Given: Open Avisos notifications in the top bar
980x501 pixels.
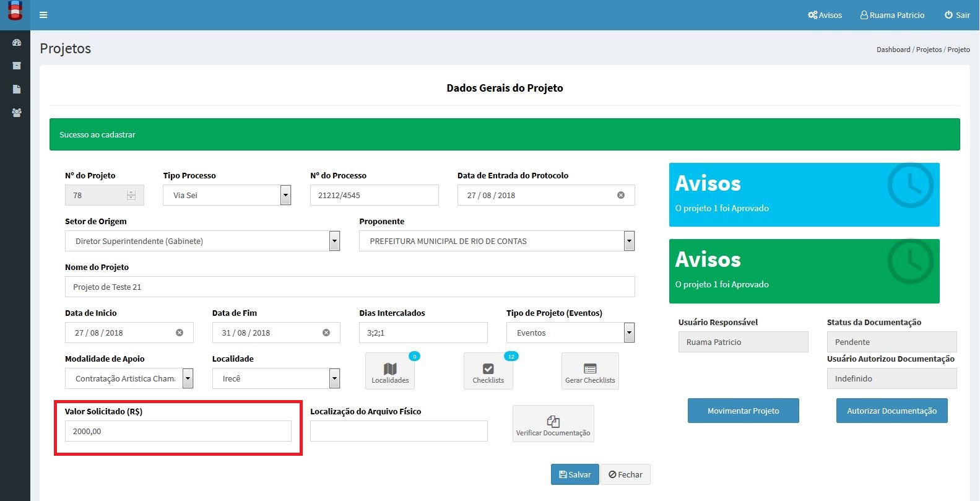Looking at the screenshot, I should [825, 15].
